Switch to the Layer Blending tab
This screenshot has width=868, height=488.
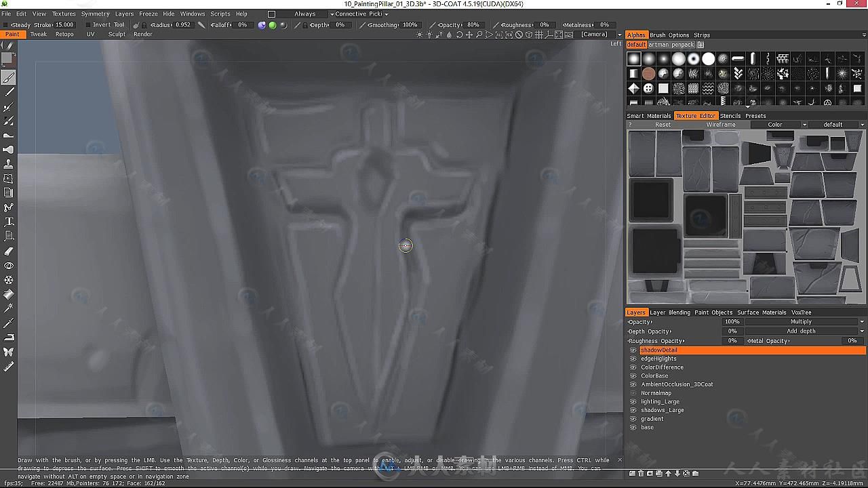(670, 312)
